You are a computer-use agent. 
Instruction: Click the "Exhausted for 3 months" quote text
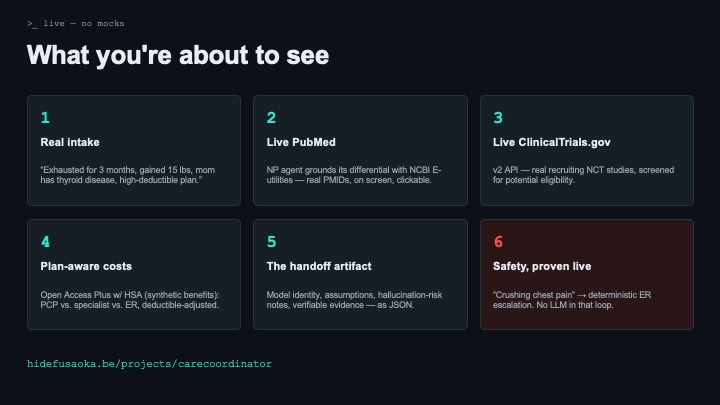pyautogui.click(x=128, y=175)
